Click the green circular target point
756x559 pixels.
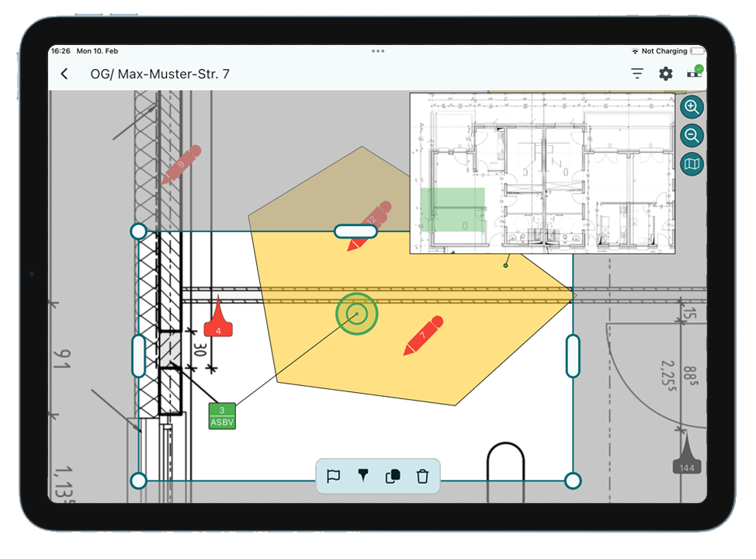click(x=356, y=314)
